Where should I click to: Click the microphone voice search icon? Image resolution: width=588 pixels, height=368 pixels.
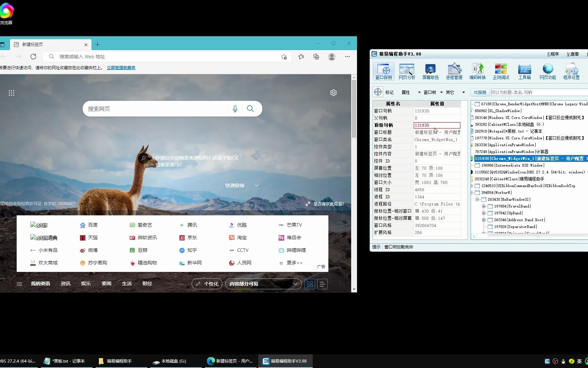[x=235, y=109]
